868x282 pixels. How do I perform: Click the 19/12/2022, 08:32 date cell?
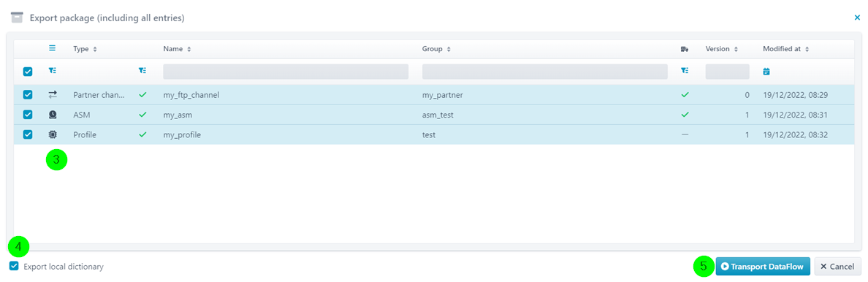click(795, 134)
